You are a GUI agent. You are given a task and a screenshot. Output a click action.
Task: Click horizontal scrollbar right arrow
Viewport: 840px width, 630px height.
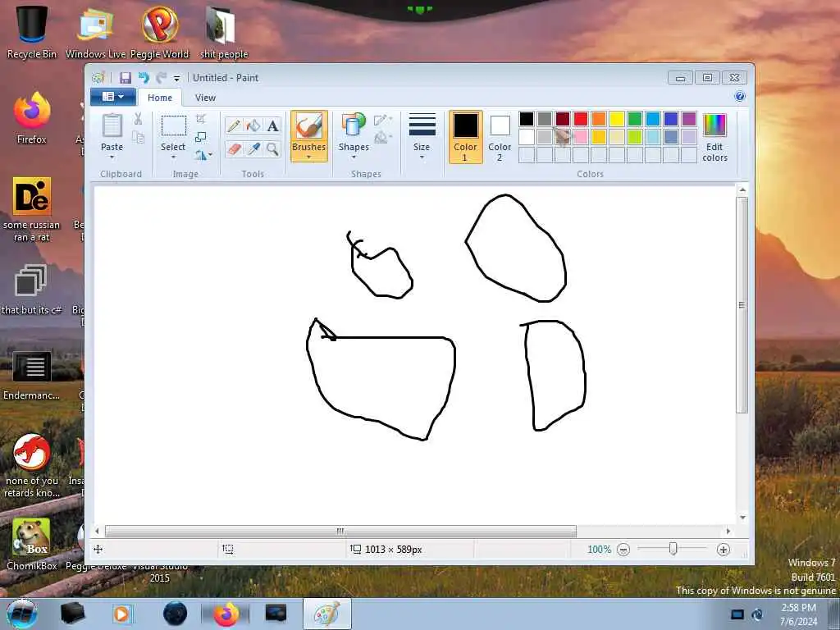click(728, 532)
